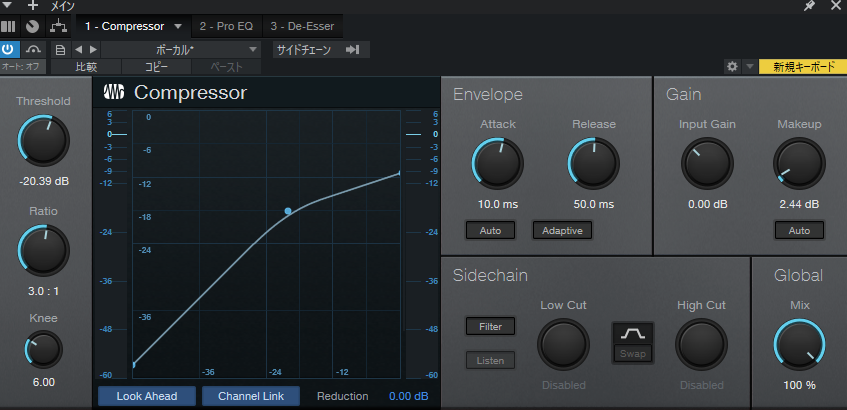Image resolution: width=847 pixels, height=410 pixels.
Task: Toggle the Look Ahead button
Action: (147, 396)
